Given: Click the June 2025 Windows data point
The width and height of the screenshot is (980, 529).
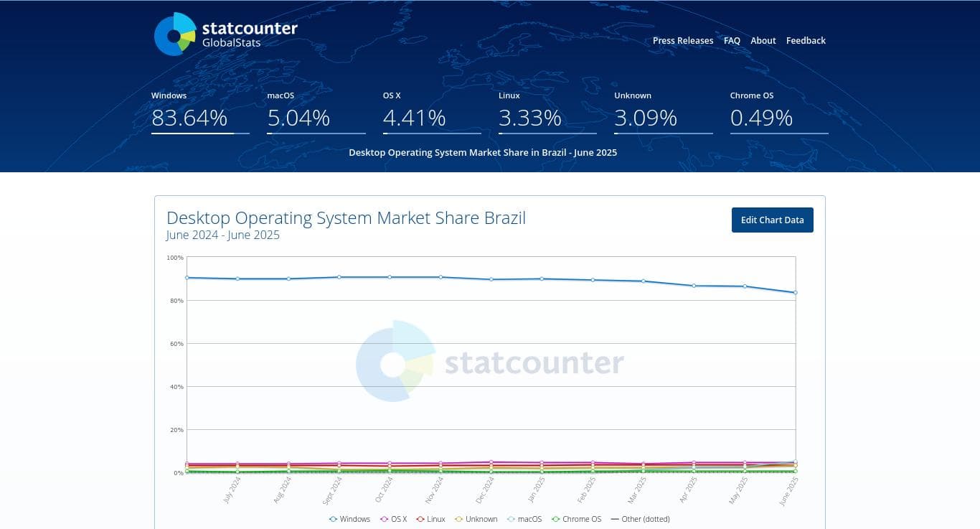Looking at the screenshot, I should (x=796, y=293).
